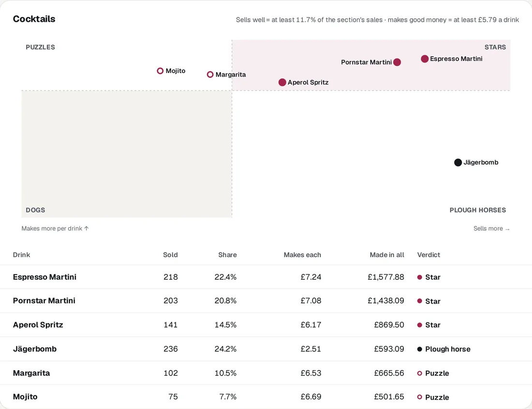This screenshot has width=532, height=409.
Task: Select Espresso Martini name in the table
Action: click(44, 277)
